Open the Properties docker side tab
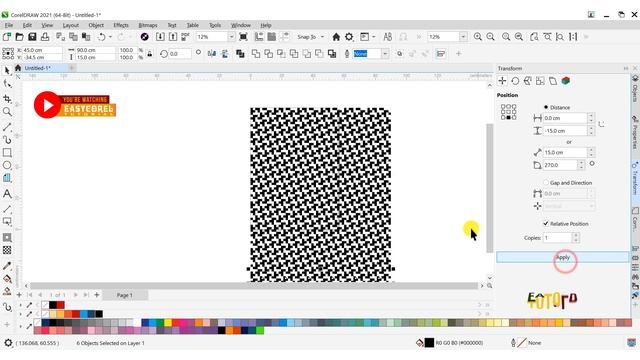Image resolution: width=640 pixels, height=360 pixels. (635, 133)
